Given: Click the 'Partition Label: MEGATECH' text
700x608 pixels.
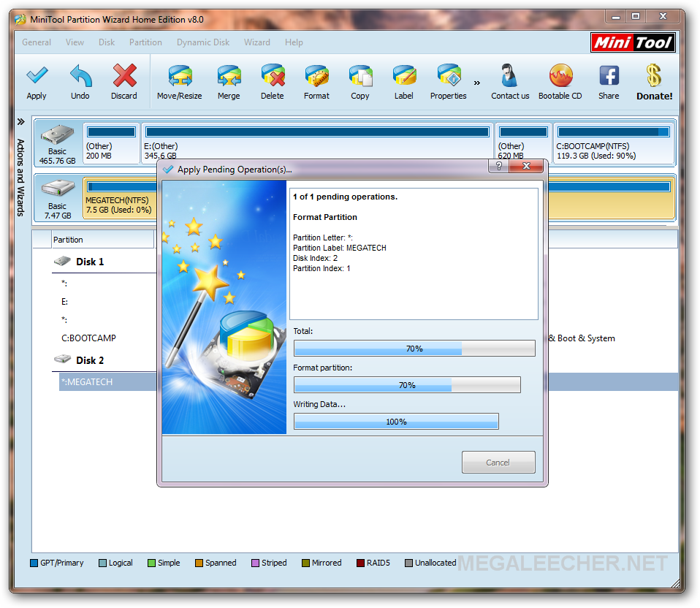Looking at the screenshot, I should click(x=340, y=248).
